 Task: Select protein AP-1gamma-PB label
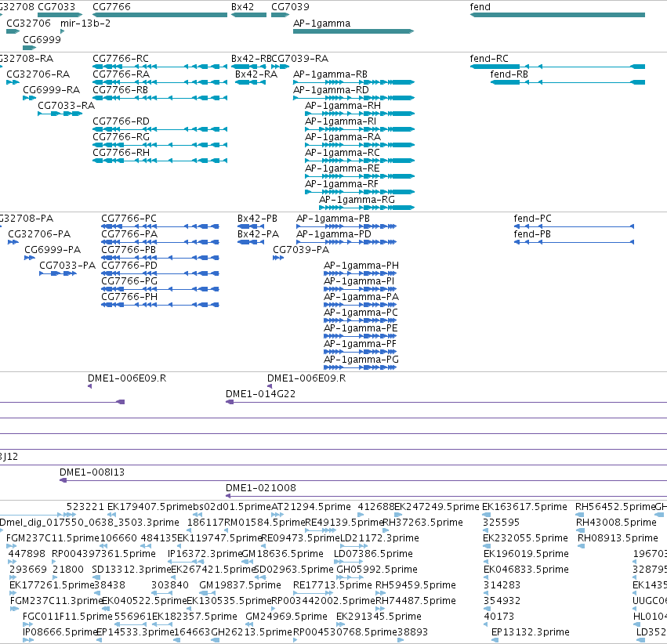[333, 219]
